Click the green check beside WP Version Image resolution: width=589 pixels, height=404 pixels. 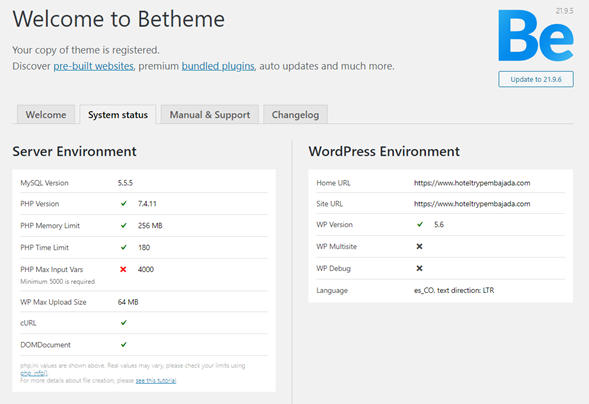pos(420,224)
